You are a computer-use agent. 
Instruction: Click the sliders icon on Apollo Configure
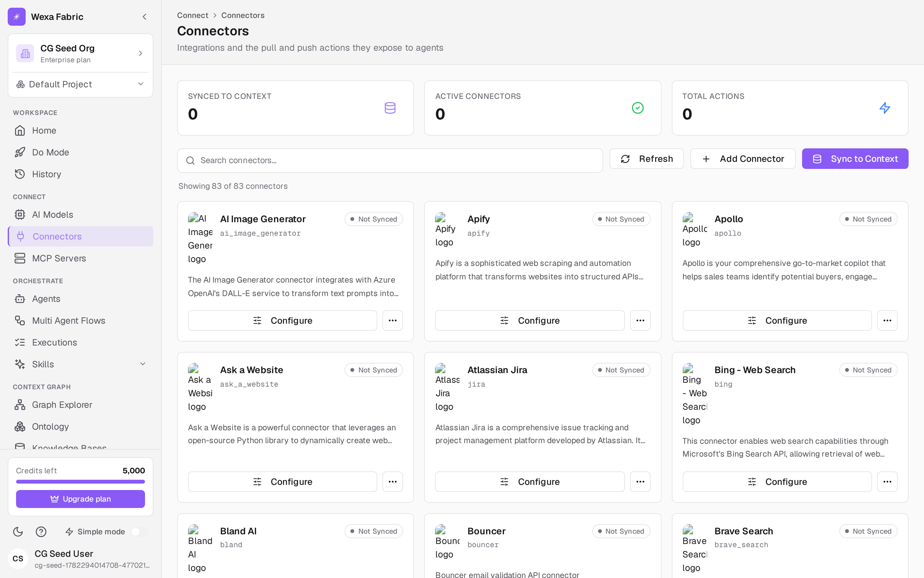(752, 320)
